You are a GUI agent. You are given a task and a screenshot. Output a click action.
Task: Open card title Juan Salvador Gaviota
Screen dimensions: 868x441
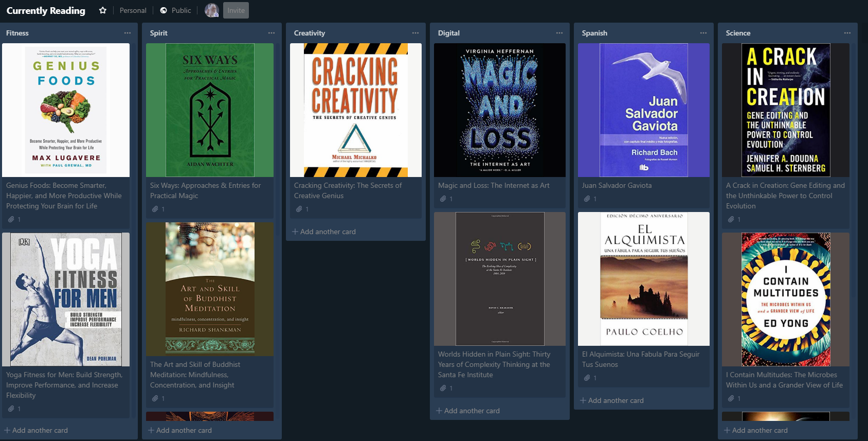[x=617, y=185]
